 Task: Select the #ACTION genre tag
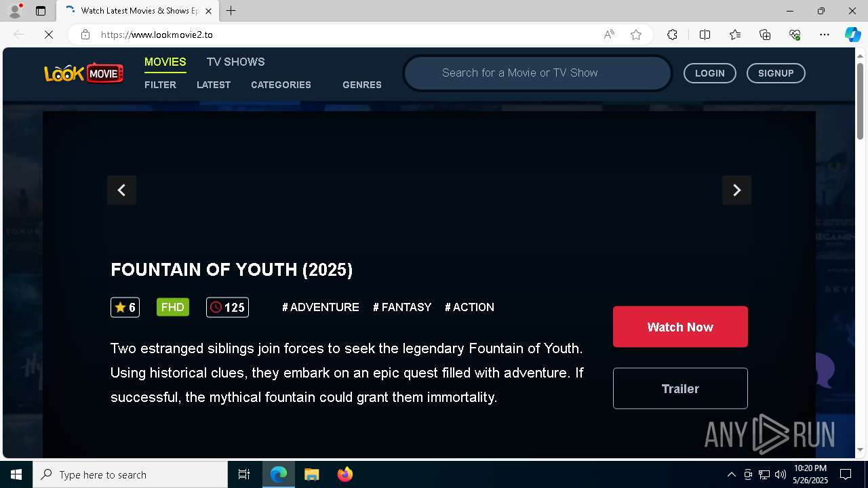click(469, 307)
